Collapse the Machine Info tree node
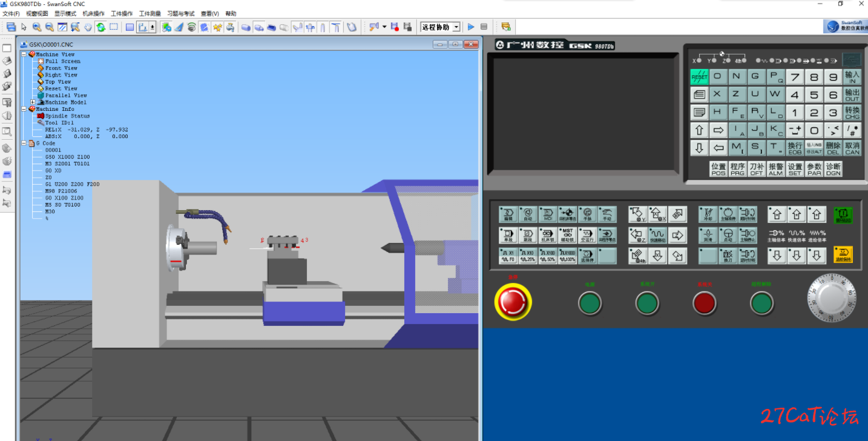This screenshot has height=441, width=868. click(24, 109)
